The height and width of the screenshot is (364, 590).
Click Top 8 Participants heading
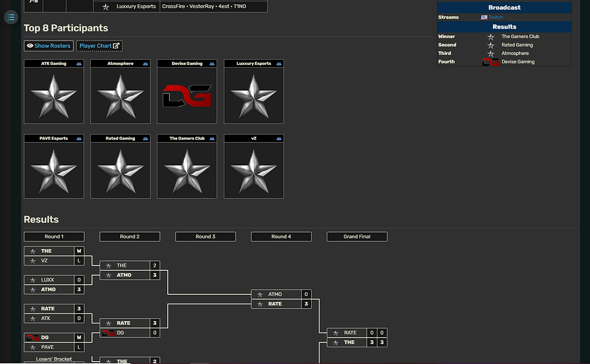click(66, 28)
